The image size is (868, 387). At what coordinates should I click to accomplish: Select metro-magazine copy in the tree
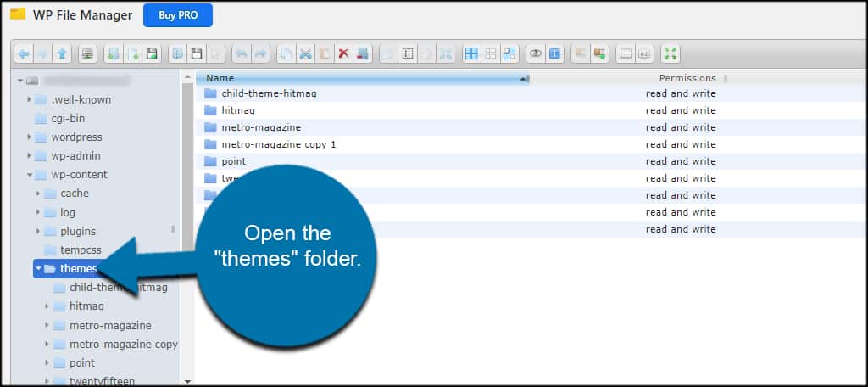tap(123, 345)
